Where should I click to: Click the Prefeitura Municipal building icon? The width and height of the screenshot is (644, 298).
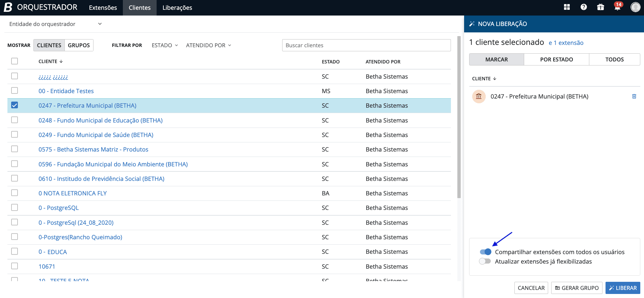pyautogui.click(x=479, y=97)
